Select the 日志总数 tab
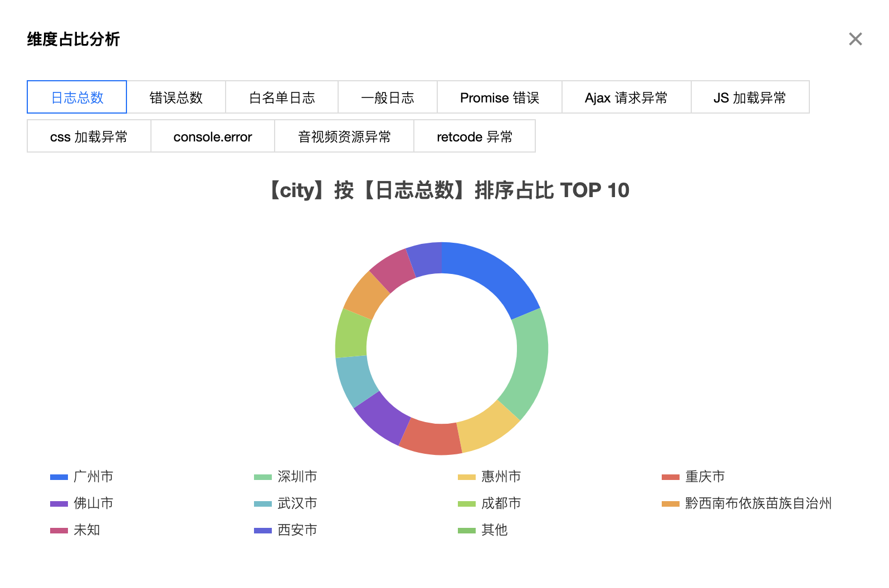 point(77,97)
